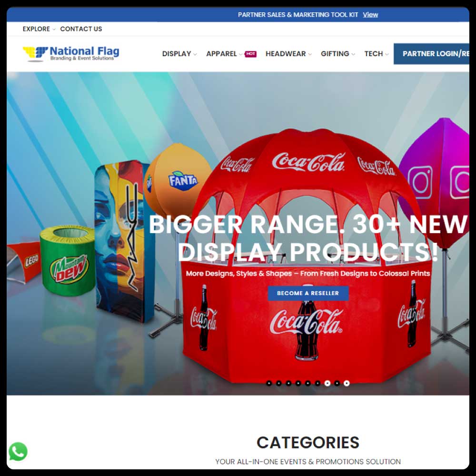This screenshot has width=476, height=476.
Task: Select the second carousel slide dot
Action: click(x=278, y=383)
